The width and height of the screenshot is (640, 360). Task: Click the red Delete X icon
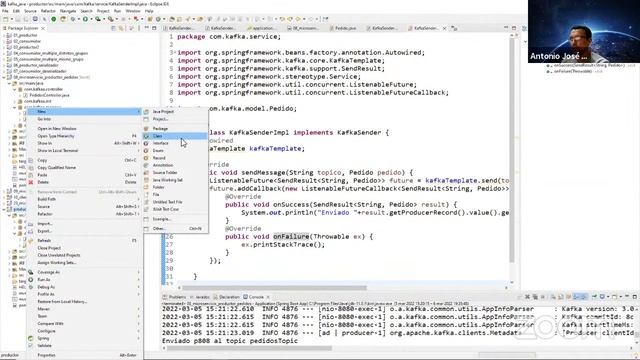(x=31, y=182)
